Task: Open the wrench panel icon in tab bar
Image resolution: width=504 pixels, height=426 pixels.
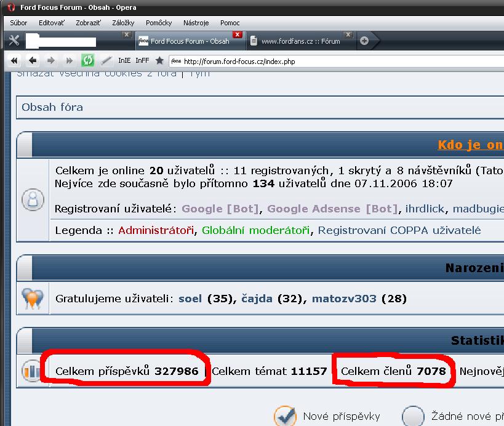Action: (x=14, y=41)
